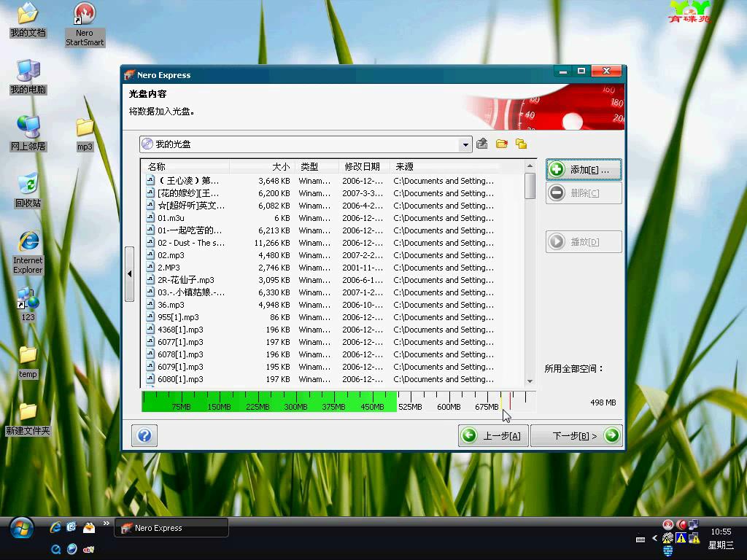Open Nero StartSmart desktop shortcut
The image size is (747, 560).
click(85, 25)
